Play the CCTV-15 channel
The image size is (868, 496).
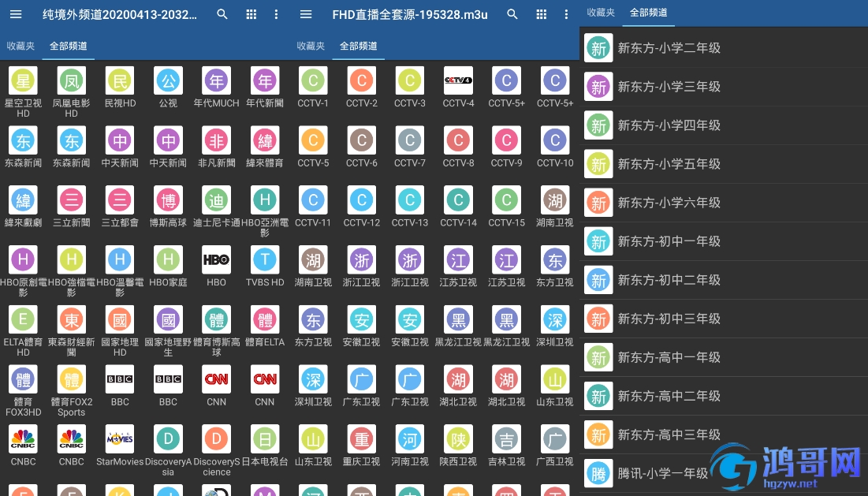(x=506, y=207)
